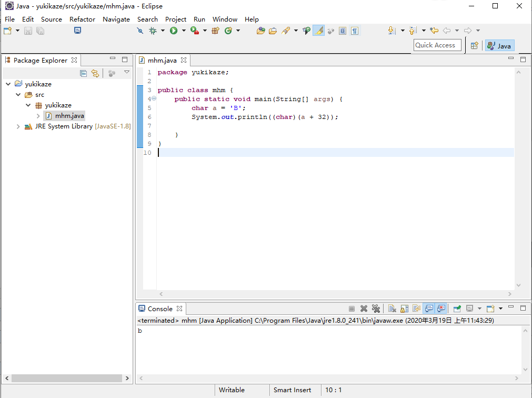
Task: Pin the Console view
Action: (457, 309)
